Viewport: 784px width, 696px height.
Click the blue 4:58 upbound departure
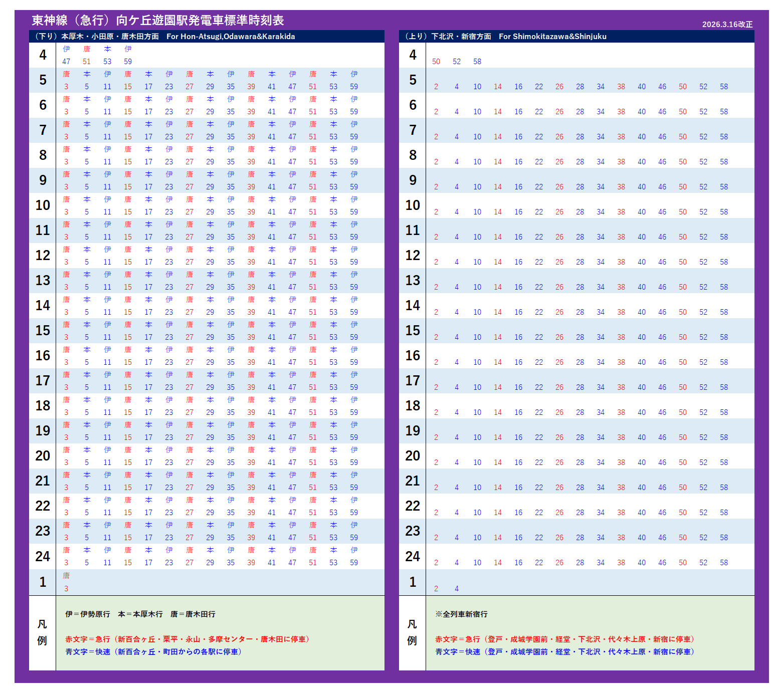pyautogui.click(x=477, y=62)
